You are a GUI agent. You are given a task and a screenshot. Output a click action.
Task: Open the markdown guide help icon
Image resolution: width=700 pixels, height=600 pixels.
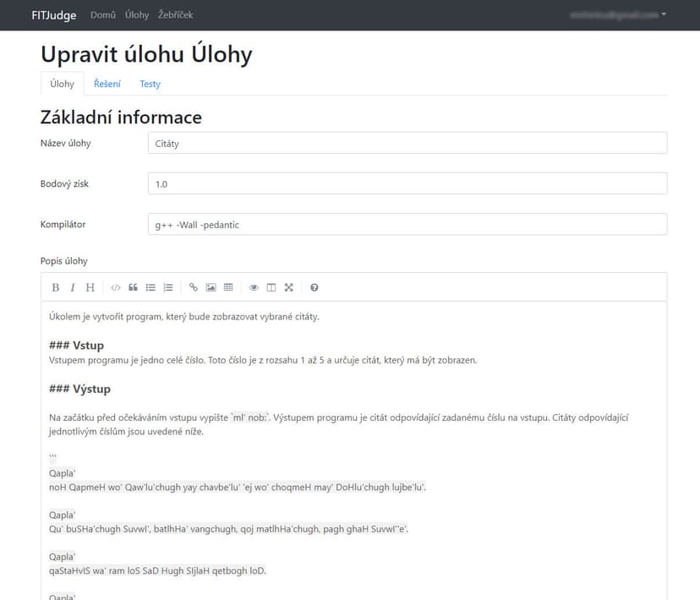tap(314, 287)
